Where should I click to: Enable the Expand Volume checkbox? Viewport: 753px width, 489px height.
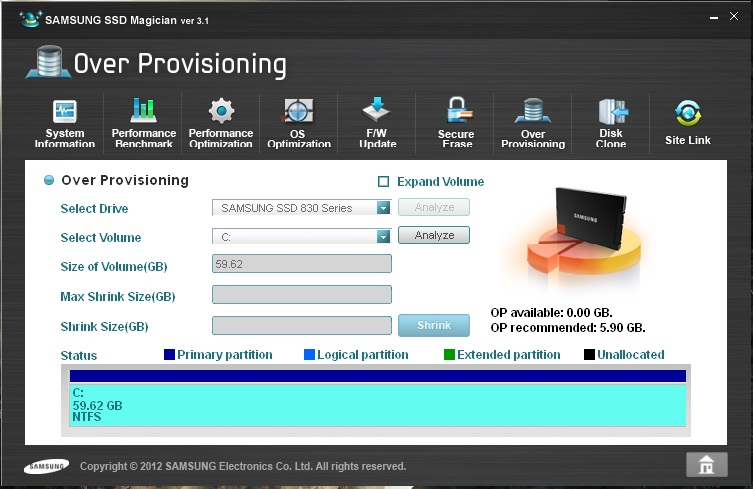383,182
